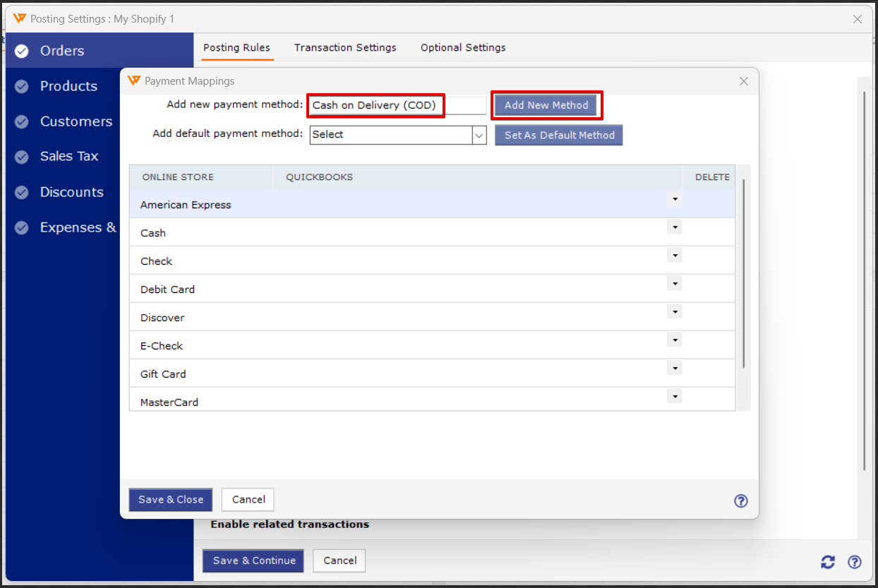Expand QuickBooks dropdown for MasterCard row
This screenshot has height=588, width=878.
click(675, 397)
